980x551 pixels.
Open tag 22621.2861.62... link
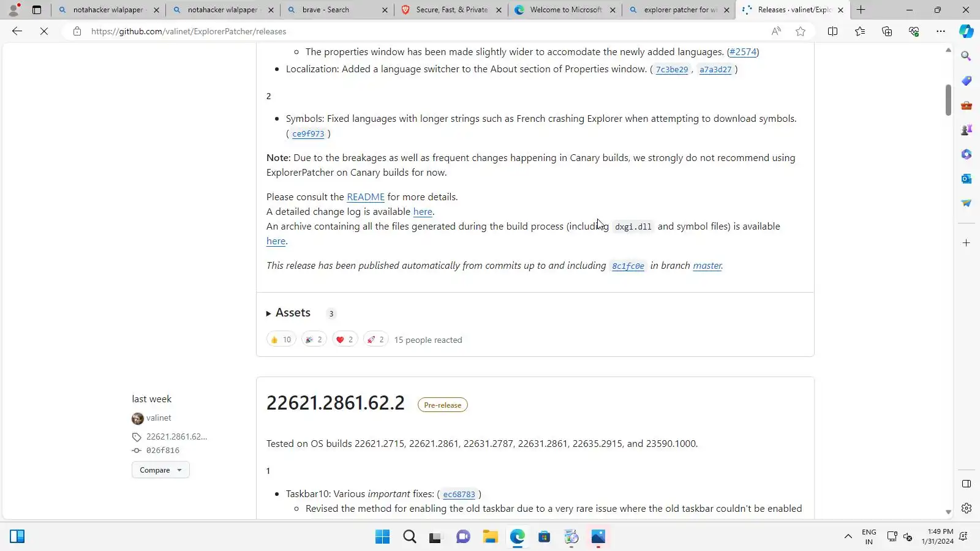pos(176,437)
